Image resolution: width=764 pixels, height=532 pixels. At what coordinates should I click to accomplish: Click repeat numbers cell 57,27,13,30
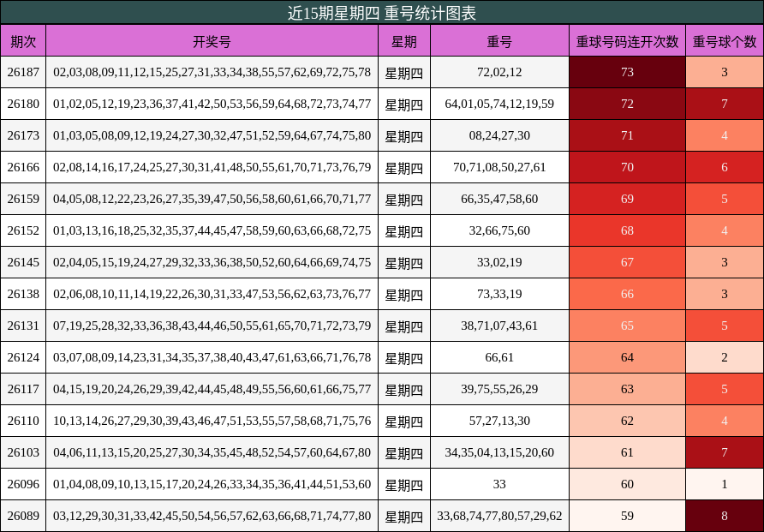(499, 421)
